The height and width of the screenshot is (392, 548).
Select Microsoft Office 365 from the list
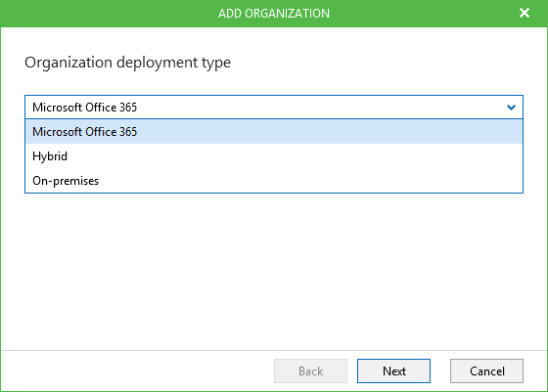(x=274, y=132)
